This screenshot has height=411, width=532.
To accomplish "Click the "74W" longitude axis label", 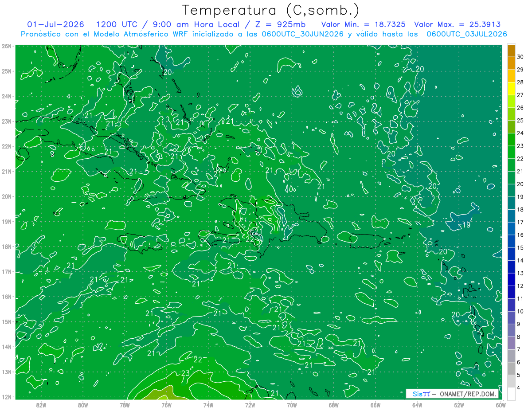I will click(208, 405).
